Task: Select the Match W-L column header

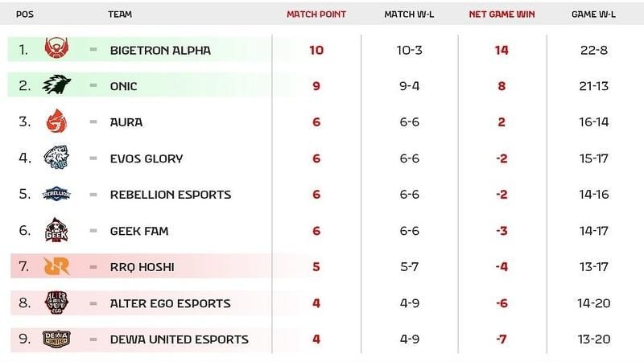Action: tap(409, 14)
